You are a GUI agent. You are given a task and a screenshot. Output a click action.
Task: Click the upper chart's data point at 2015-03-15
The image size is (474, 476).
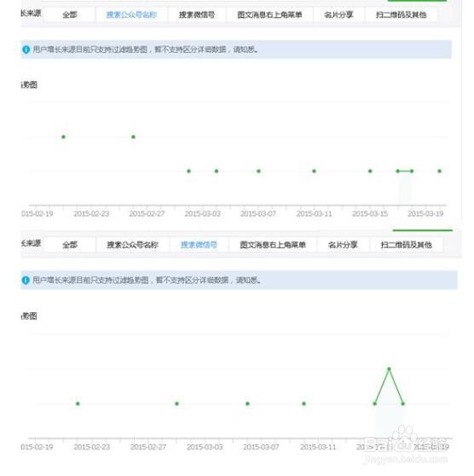[370, 171]
